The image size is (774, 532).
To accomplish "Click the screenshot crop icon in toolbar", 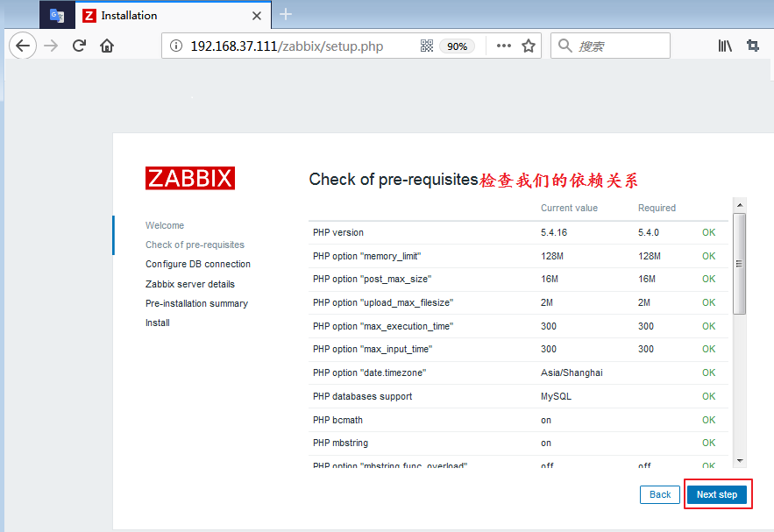I will click(x=753, y=46).
